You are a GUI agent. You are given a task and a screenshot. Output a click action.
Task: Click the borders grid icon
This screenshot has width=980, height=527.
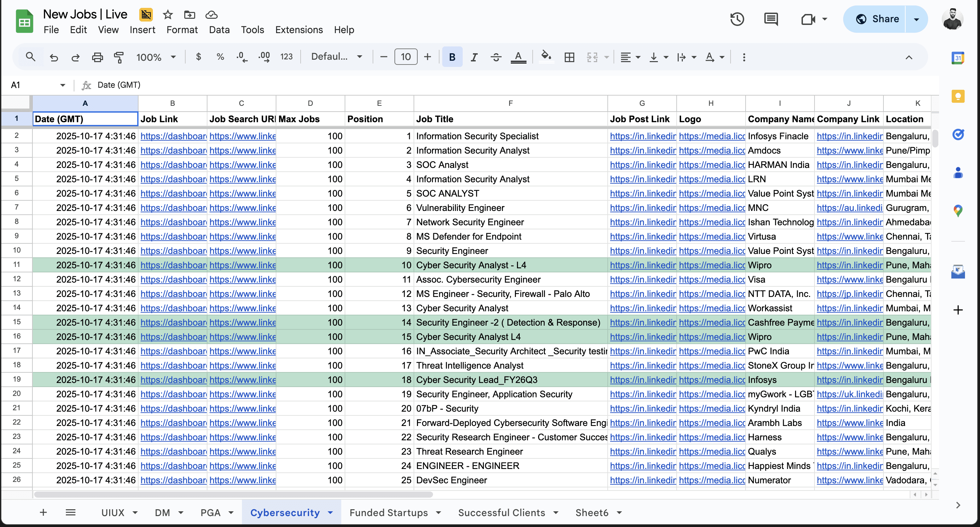569,57
